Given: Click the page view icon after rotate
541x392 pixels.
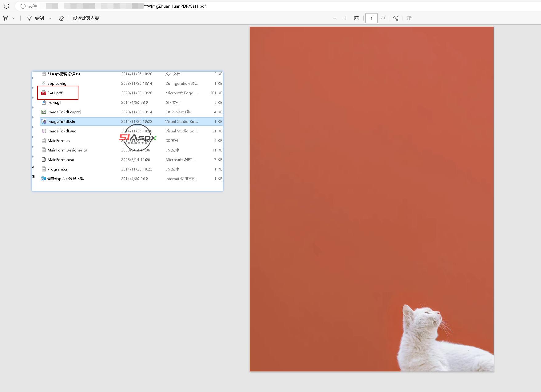Looking at the screenshot, I should 410,18.
